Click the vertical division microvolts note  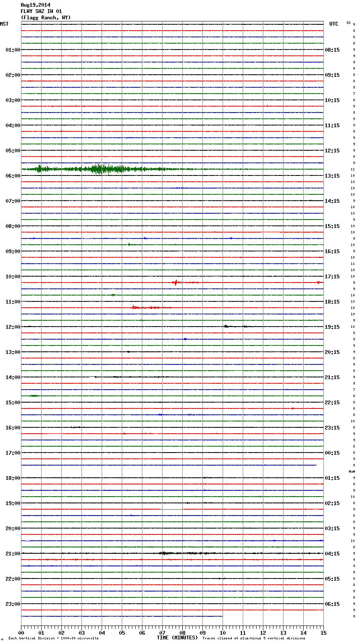click(53, 639)
